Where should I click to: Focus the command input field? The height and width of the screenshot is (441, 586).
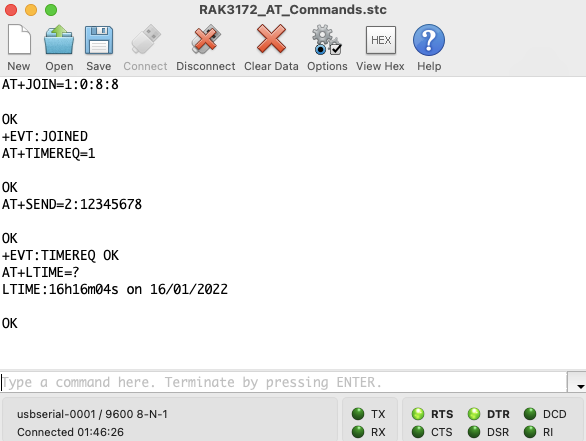284,382
